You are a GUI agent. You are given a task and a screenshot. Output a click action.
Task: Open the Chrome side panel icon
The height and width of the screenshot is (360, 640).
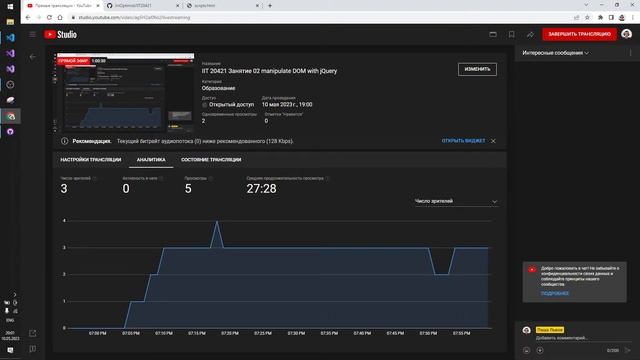click(611, 18)
